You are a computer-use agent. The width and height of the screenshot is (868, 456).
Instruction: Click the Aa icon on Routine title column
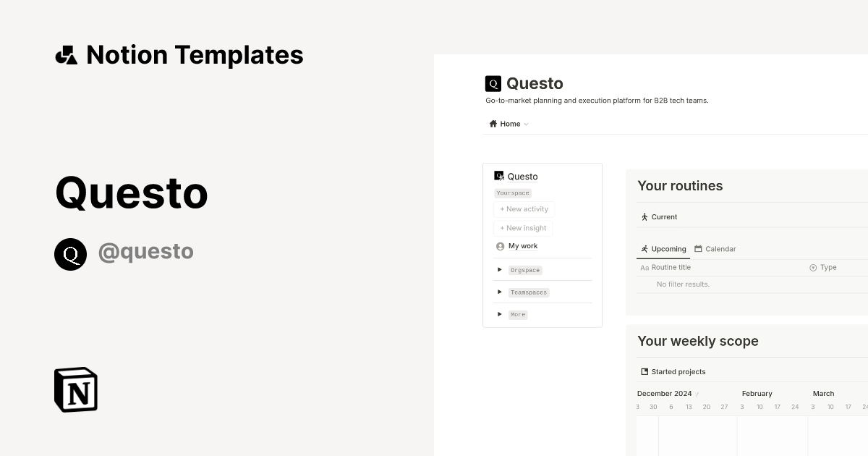pos(644,267)
